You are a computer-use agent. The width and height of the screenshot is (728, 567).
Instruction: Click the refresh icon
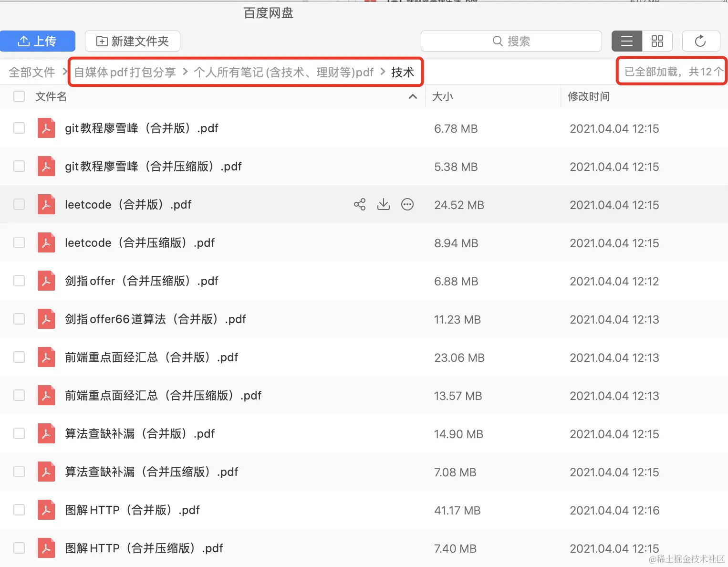[x=701, y=41]
